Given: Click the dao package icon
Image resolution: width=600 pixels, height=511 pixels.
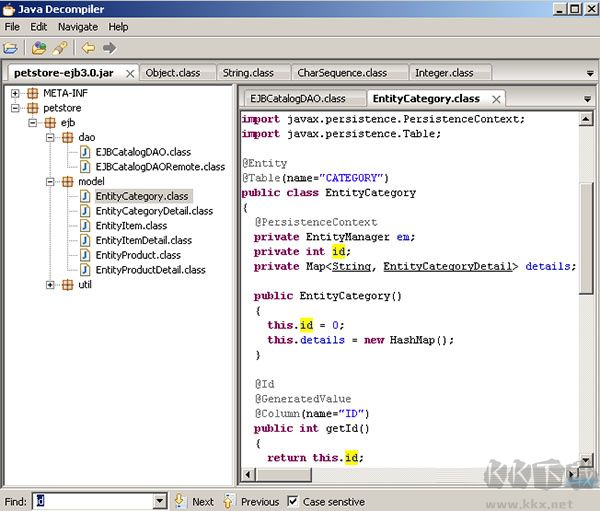Looking at the screenshot, I should tap(67, 138).
